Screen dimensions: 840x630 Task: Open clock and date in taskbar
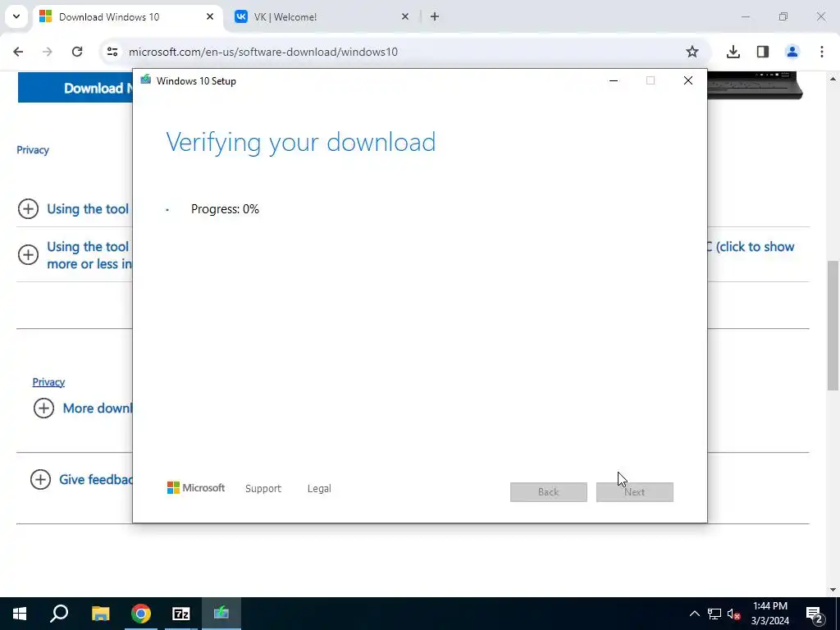coord(769,614)
